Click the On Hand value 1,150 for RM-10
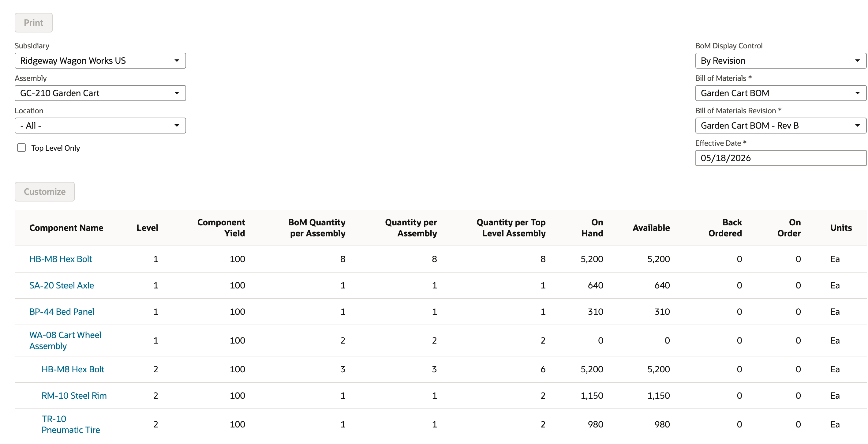Screen dimensions: 868x444 [x=592, y=395]
